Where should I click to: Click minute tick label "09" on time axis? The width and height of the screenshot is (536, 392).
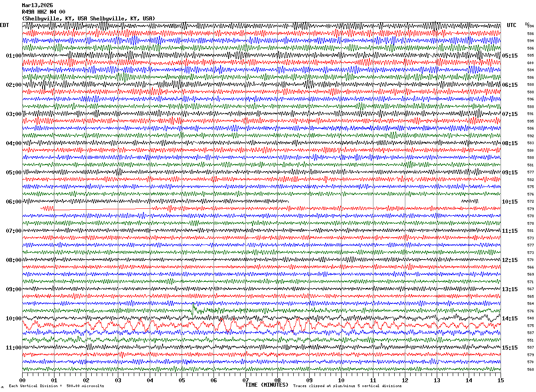(309, 380)
